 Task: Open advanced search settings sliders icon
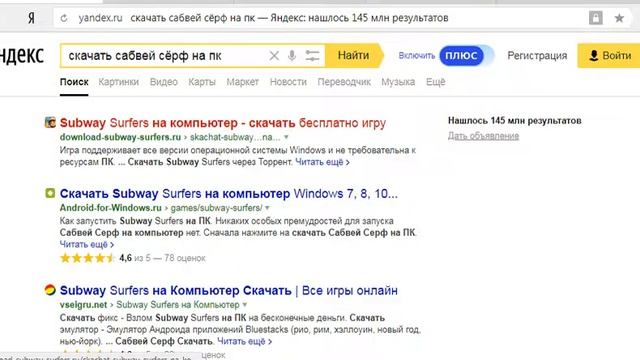pos(312,56)
